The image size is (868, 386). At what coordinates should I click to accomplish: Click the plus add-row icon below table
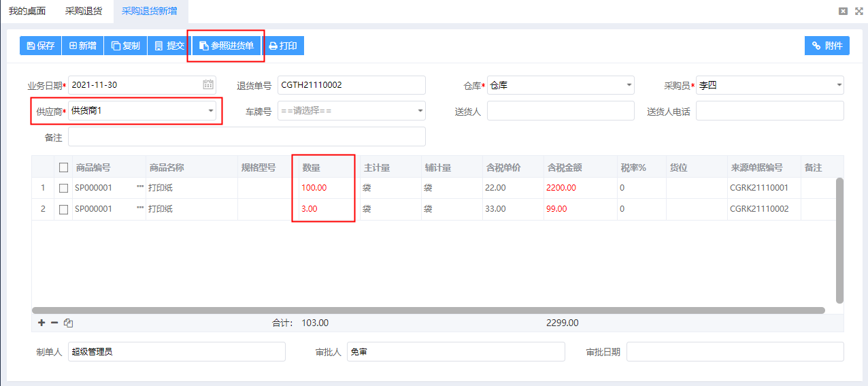pos(41,323)
